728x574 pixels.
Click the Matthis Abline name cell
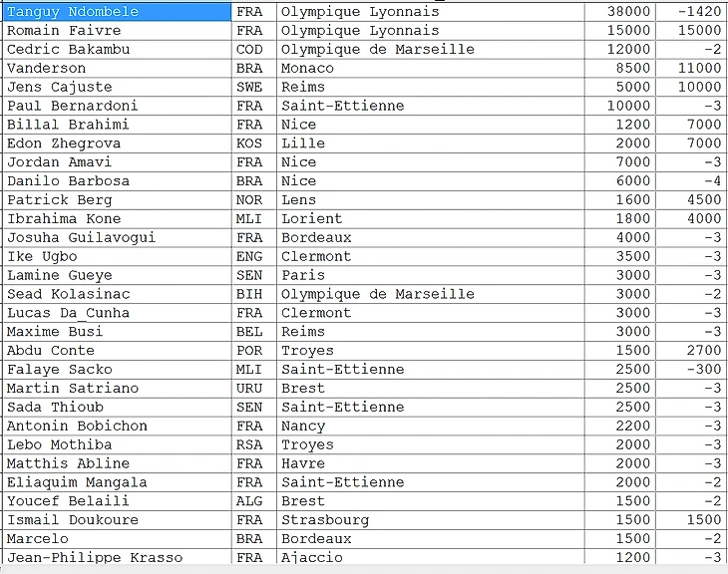click(x=117, y=463)
